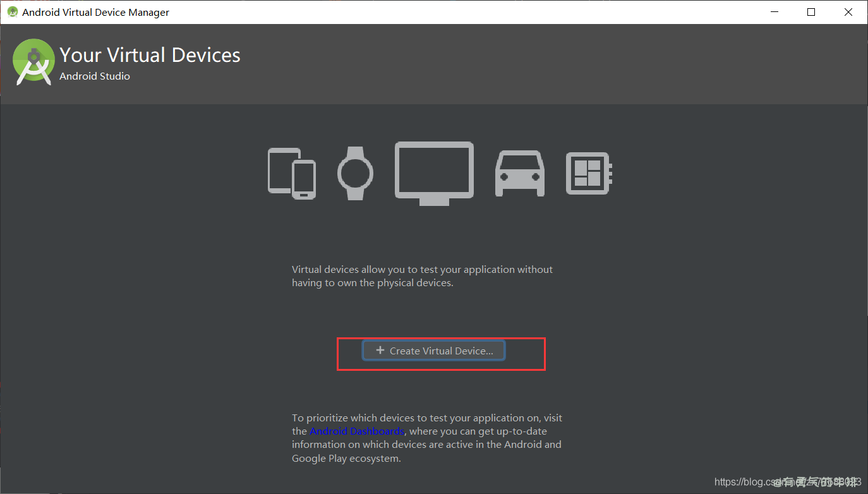Click the text 'Google Play ecosystem.'
Image resolution: width=868 pixels, height=494 pixels.
click(346, 458)
